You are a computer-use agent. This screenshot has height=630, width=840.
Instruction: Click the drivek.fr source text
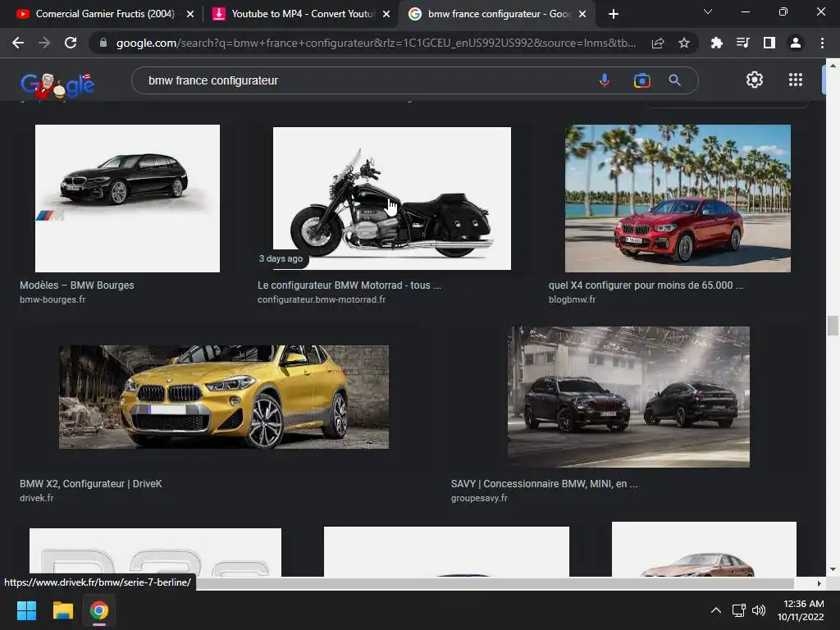pyautogui.click(x=36, y=498)
